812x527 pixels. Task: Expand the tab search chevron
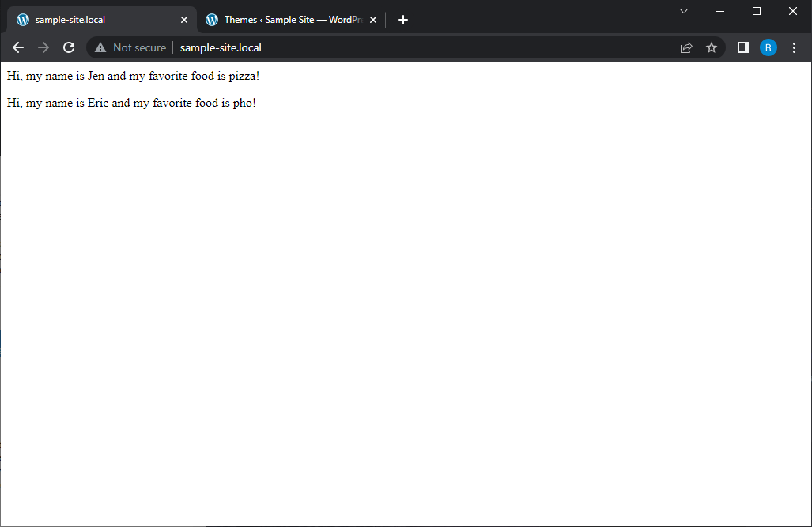coord(684,11)
